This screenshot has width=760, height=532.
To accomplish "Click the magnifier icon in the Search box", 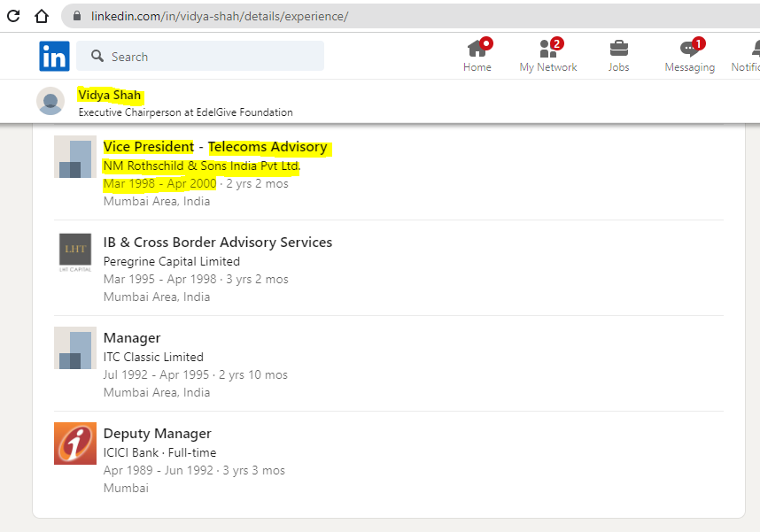I will [97, 56].
